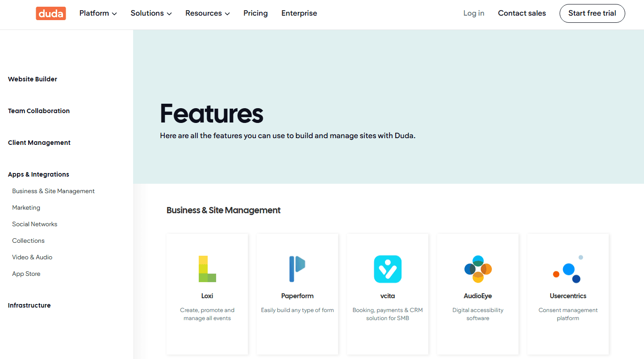
Task: Click the Loxi card title
Action: pos(207,296)
